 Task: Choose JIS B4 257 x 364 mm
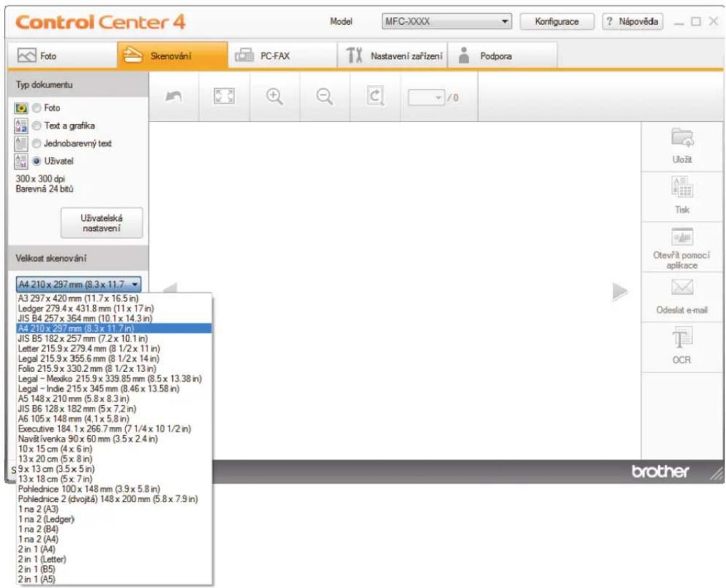[114, 318]
